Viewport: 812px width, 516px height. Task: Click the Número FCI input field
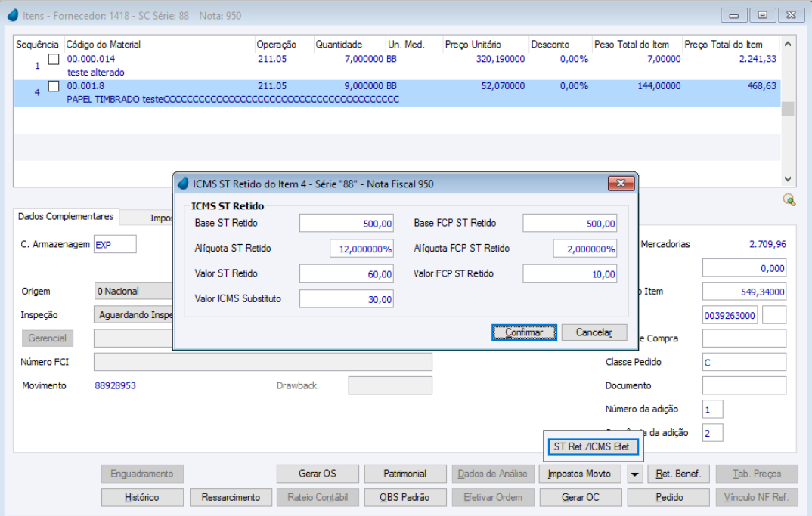point(263,363)
